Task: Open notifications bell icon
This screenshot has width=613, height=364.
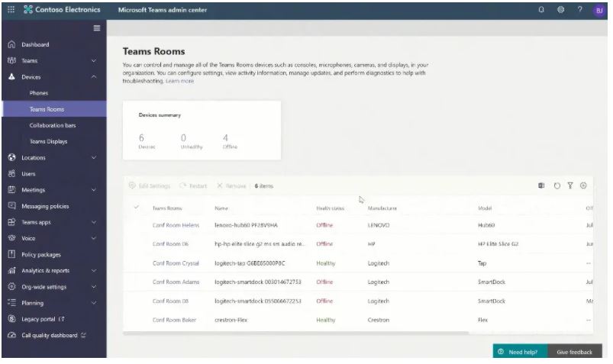Action: point(541,10)
